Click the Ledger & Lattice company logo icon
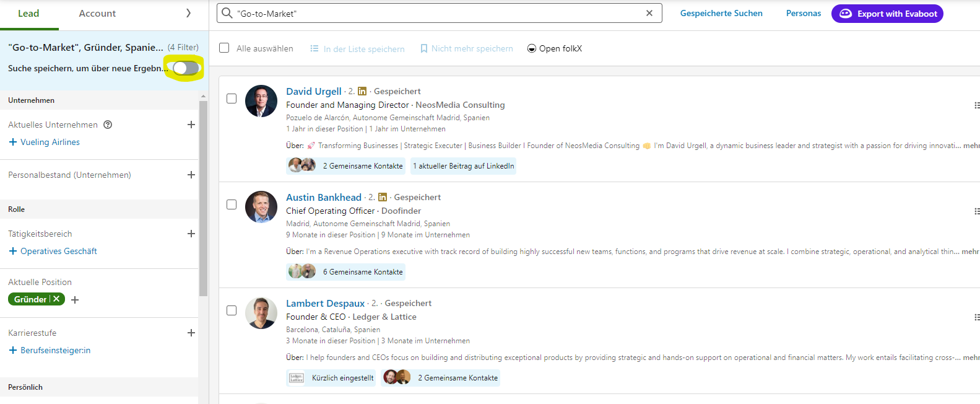The height and width of the screenshot is (404, 980). 297,378
